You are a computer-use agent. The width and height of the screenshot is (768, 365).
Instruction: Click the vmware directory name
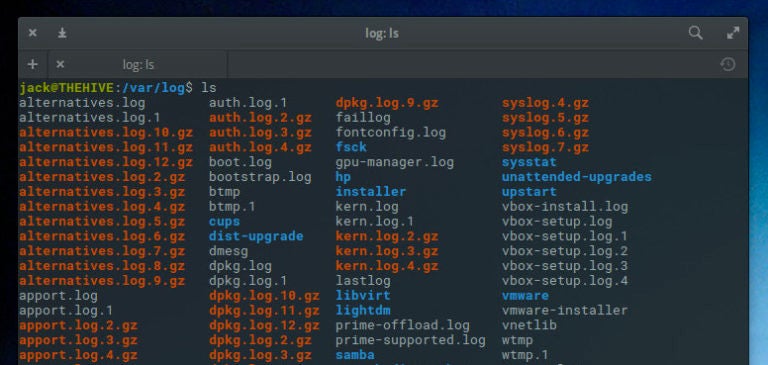pyautogui.click(x=526, y=296)
